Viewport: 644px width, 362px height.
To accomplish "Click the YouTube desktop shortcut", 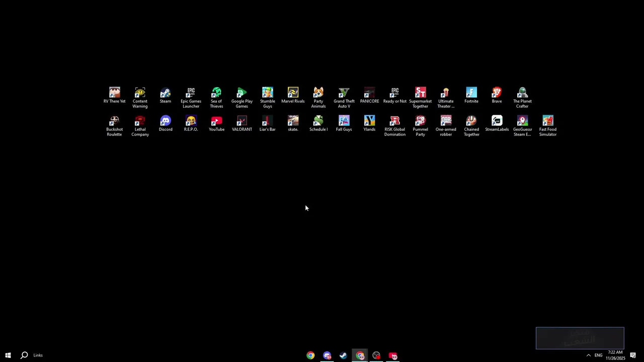I will [216, 124].
